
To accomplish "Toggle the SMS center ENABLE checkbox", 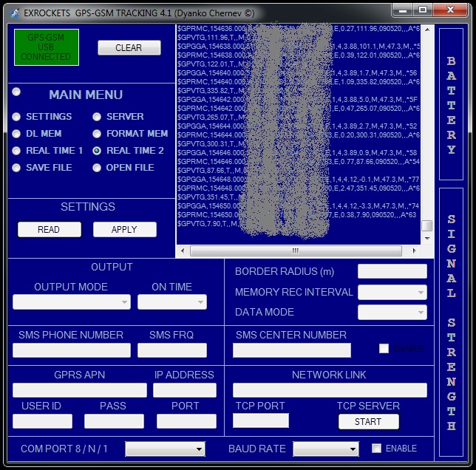I will tap(384, 348).
